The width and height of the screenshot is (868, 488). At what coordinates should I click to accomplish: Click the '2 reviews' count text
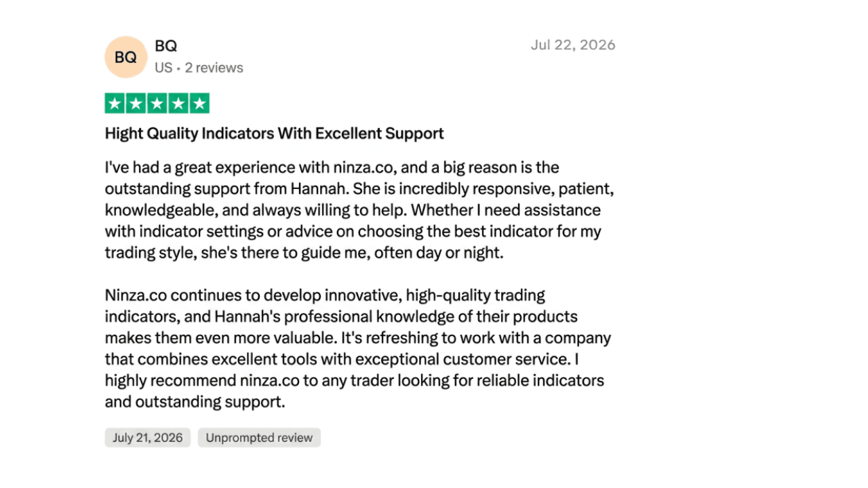coord(214,68)
